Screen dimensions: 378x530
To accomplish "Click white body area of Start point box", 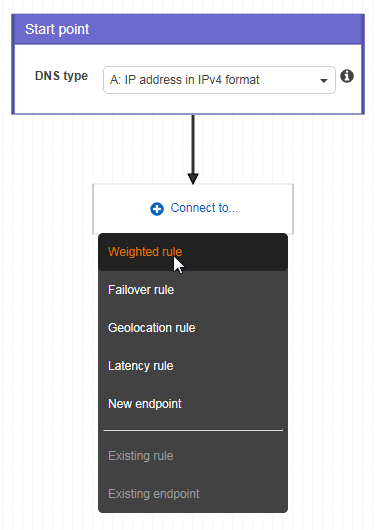I will click(x=188, y=103).
